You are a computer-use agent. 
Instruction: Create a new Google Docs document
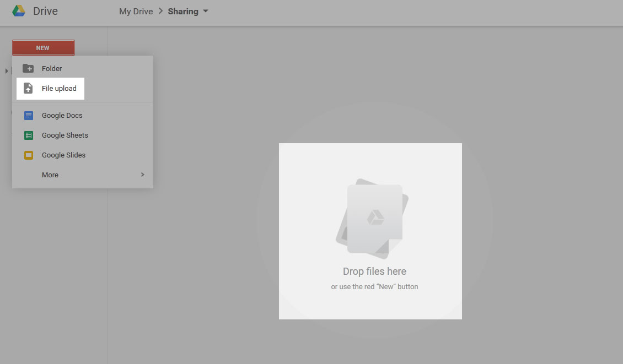[83, 116]
